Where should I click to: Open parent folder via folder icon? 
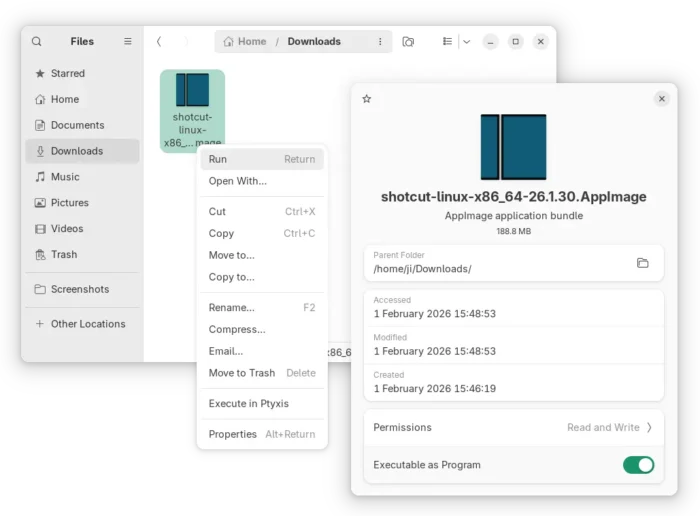coord(642,263)
